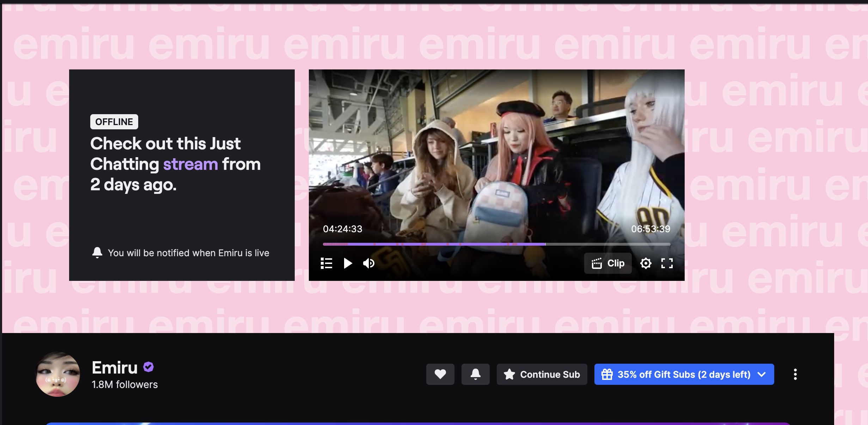Click the Continue Sub button
This screenshot has height=425, width=868.
pos(542,374)
